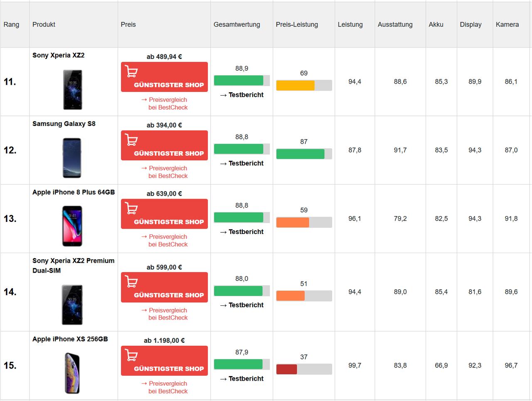The height and width of the screenshot is (401, 532).
Task: Click the Ausstattung column header
Action: [x=395, y=25]
